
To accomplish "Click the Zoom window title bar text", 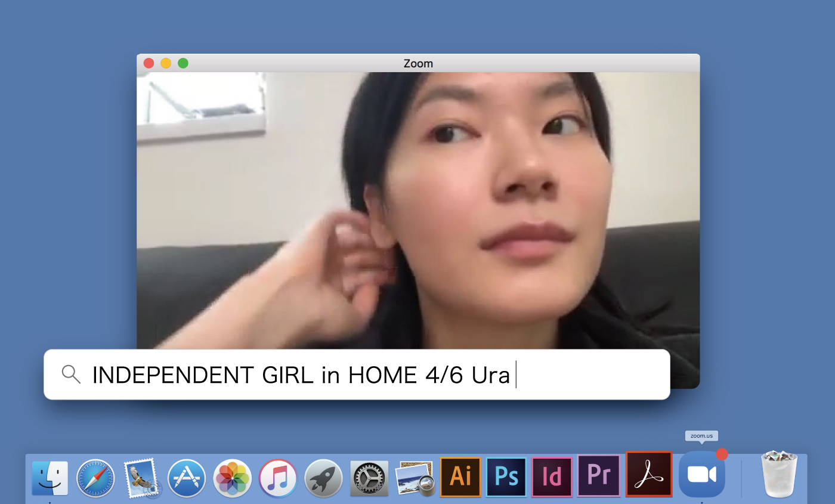I will click(418, 64).
